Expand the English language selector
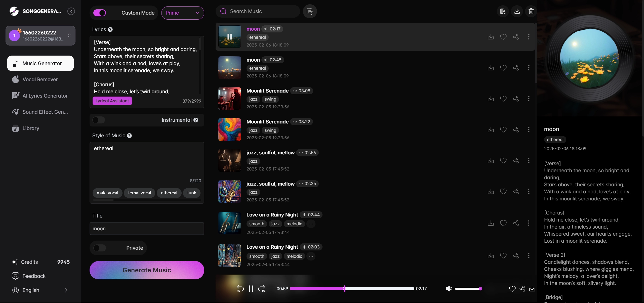This screenshot has height=303, width=644. tap(66, 290)
